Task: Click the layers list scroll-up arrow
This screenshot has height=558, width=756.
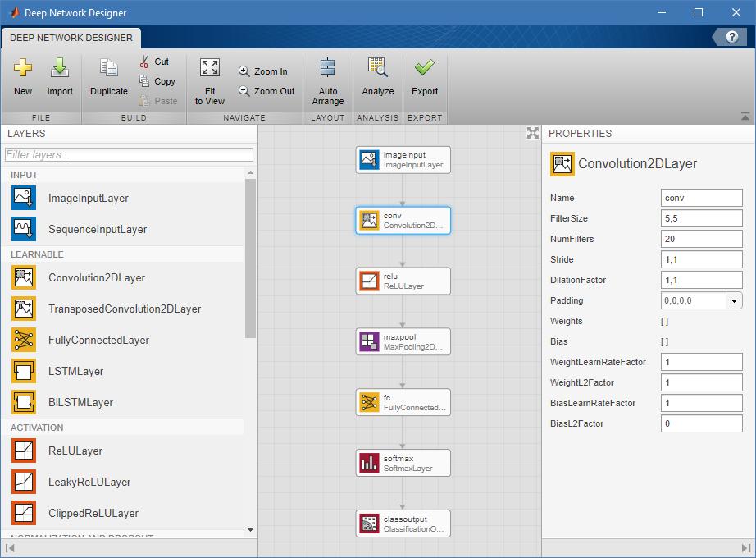Action: click(x=250, y=172)
